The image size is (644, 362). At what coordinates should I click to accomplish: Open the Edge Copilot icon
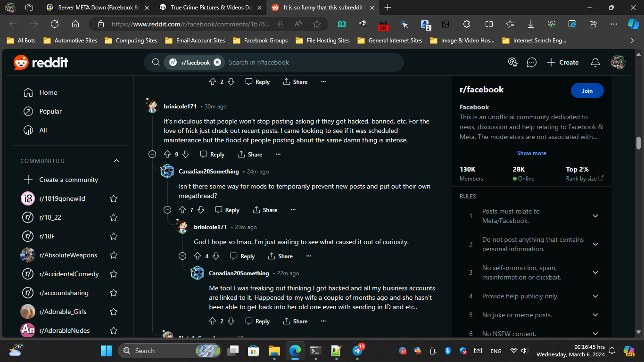[633, 24]
